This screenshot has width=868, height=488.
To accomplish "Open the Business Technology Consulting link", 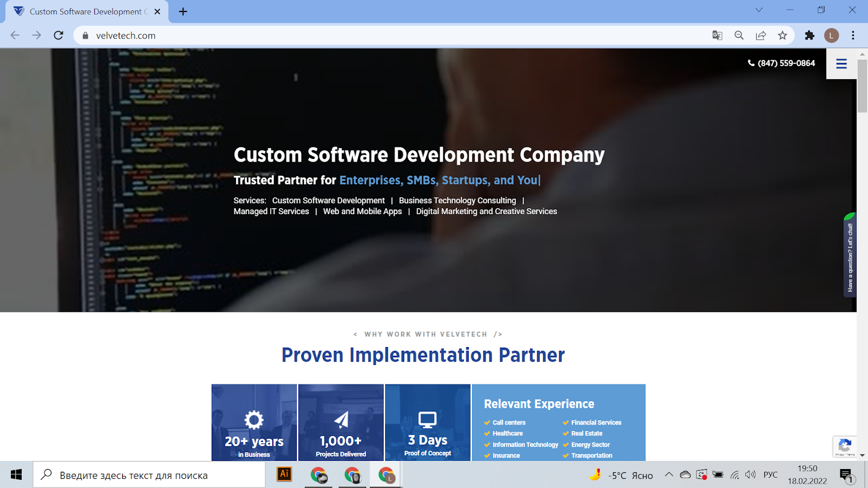I will [457, 201].
